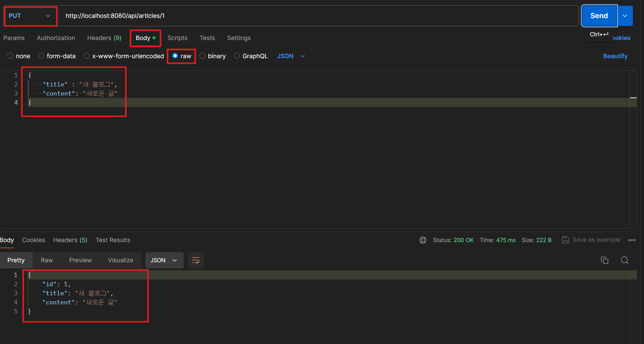Open the response Headers (5) tab
644x344 pixels.
[70, 240]
